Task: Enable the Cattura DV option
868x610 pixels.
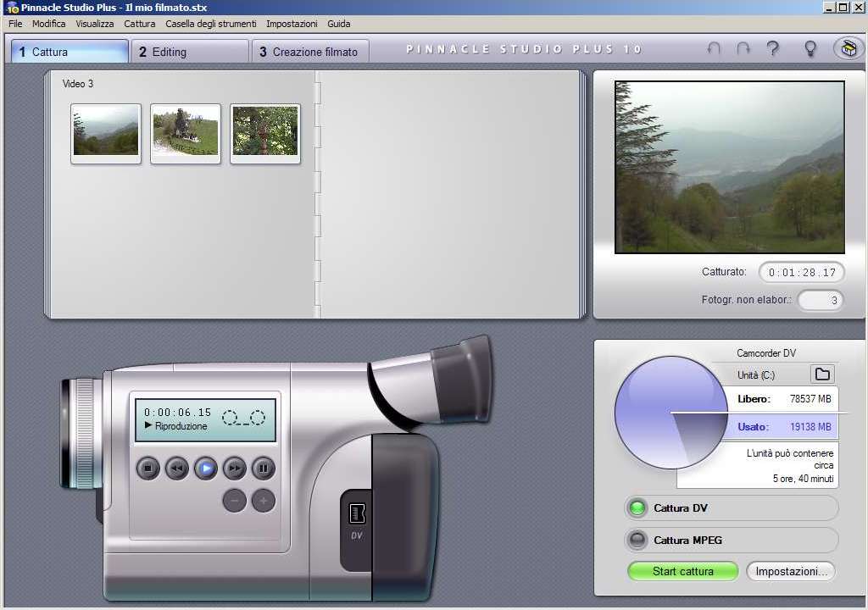Action: [x=637, y=508]
